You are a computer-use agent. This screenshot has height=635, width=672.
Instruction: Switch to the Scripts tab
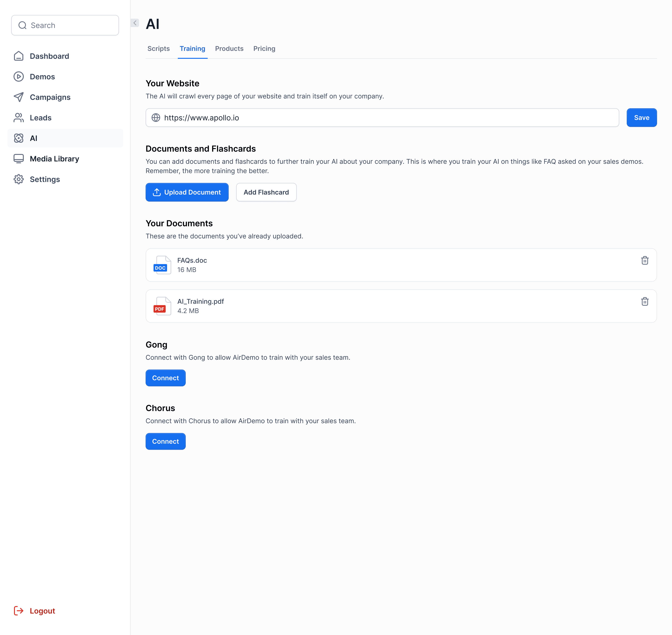pyautogui.click(x=159, y=48)
